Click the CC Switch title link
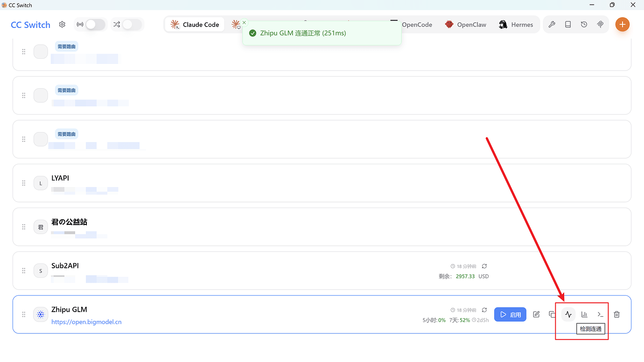The image size is (644, 362). point(30,25)
